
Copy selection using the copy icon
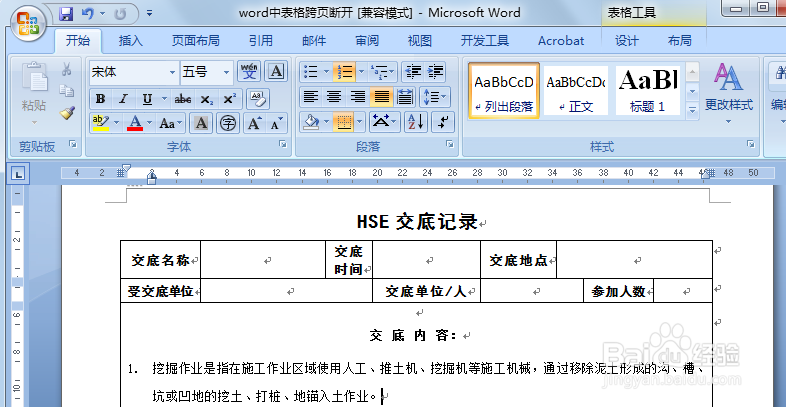click(66, 91)
